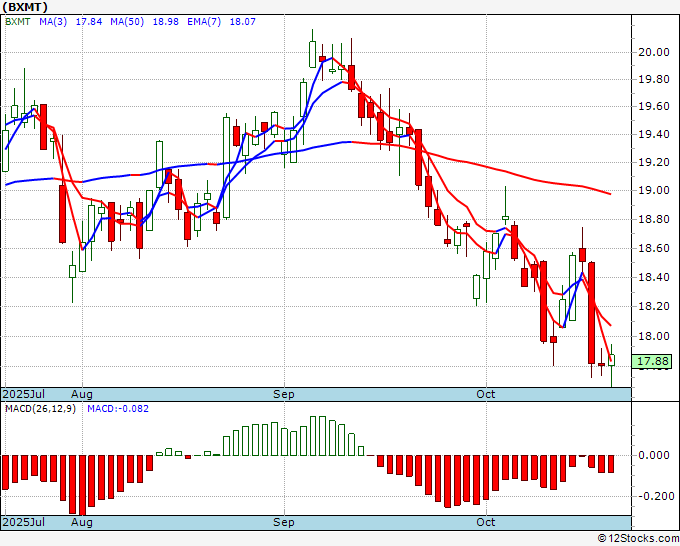This screenshot has height=546, width=680.
Task: Select the MACD:-0.082 value readout
Action: coord(118,409)
